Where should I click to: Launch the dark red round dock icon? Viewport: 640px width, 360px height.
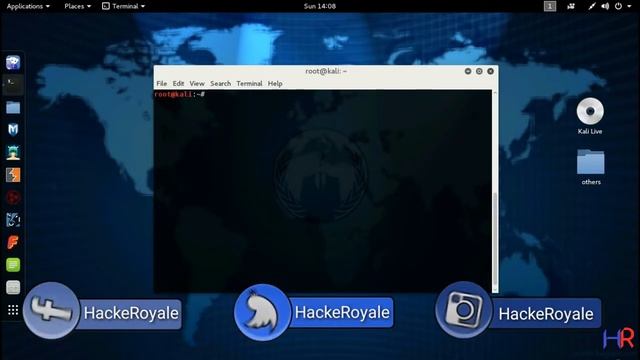(13, 198)
